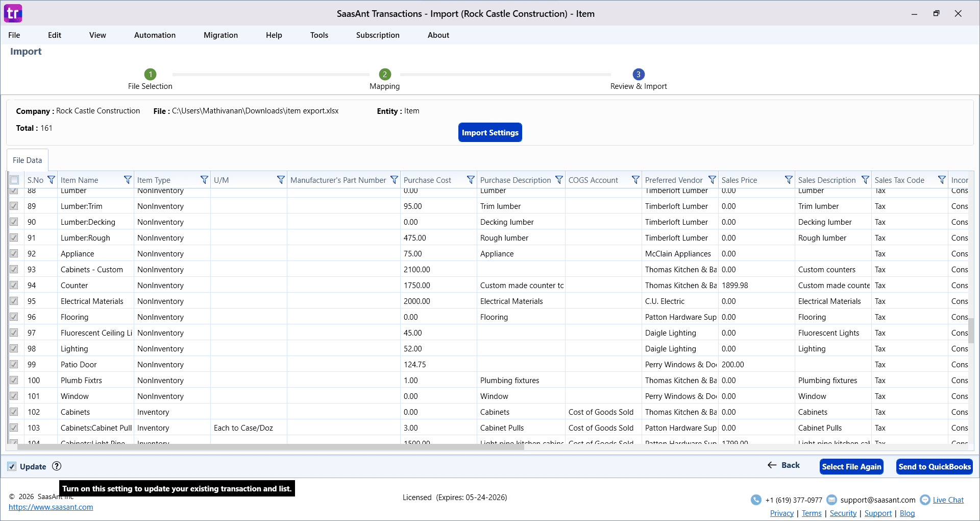Open the About menu
Screen dimensions: 980x521
438,35
